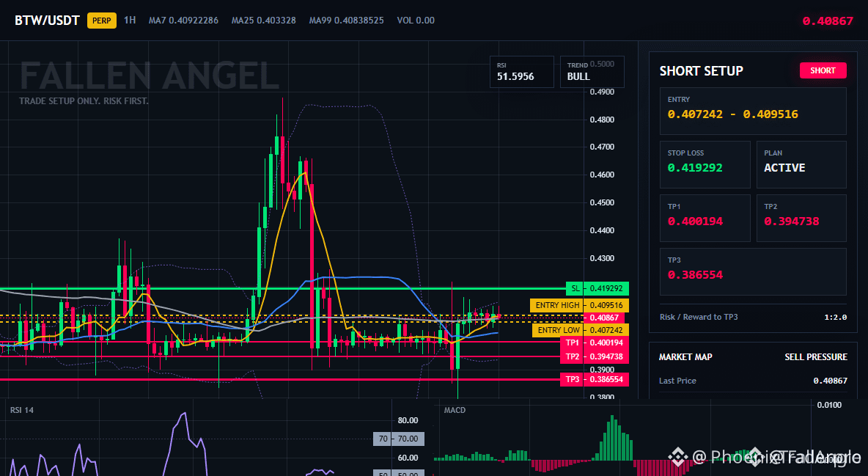
Task: Click the MA7 0.40922286 indicator
Action: click(183, 20)
